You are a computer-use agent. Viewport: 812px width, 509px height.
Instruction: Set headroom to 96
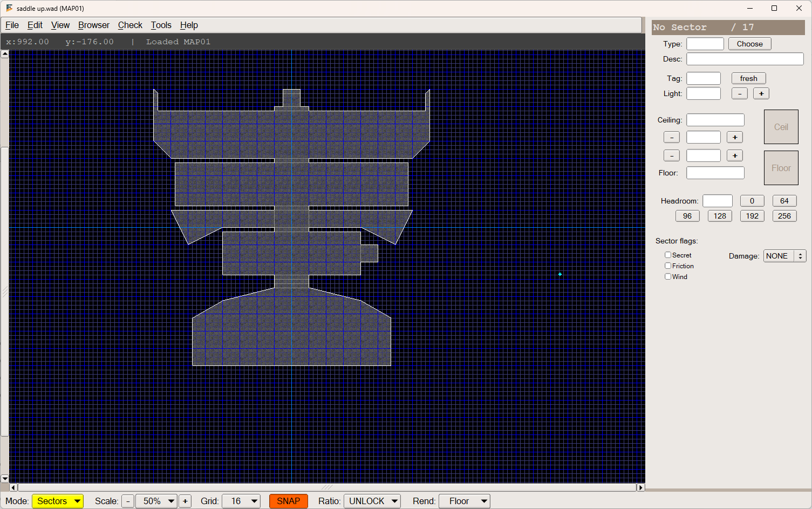point(687,216)
